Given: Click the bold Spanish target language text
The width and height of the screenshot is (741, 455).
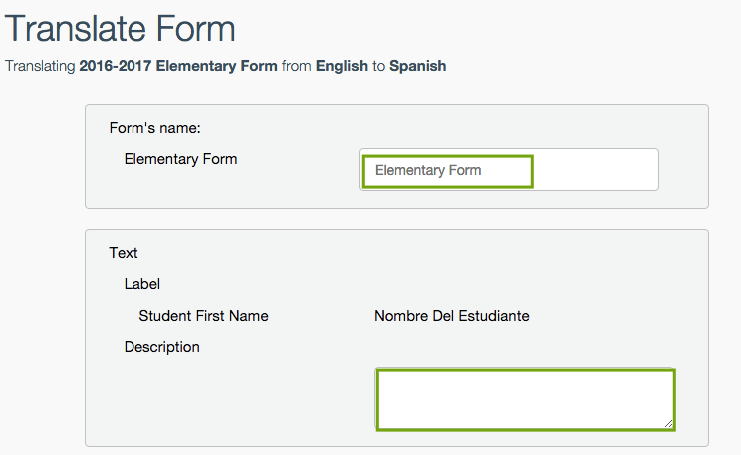Looking at the screenshot, I should 418,66.
